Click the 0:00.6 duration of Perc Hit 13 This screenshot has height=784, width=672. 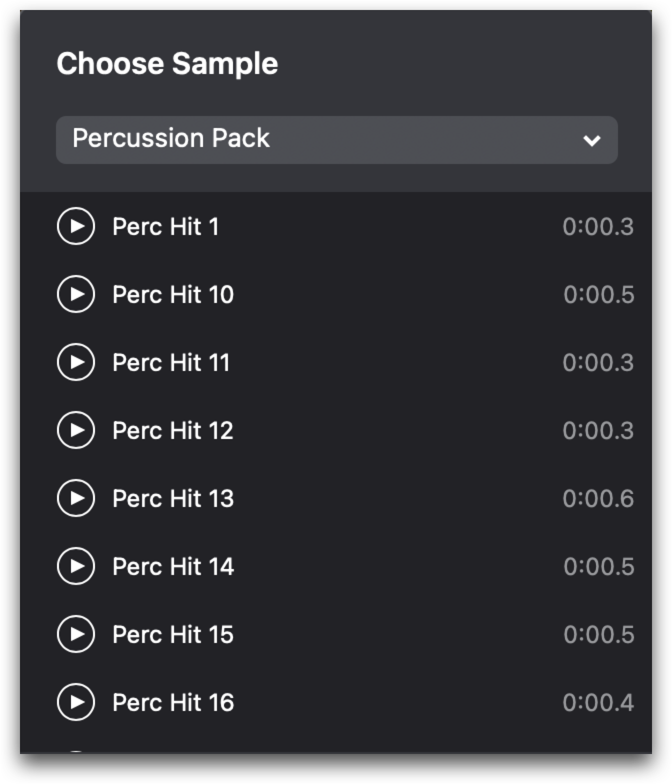(x=598, y=498)
